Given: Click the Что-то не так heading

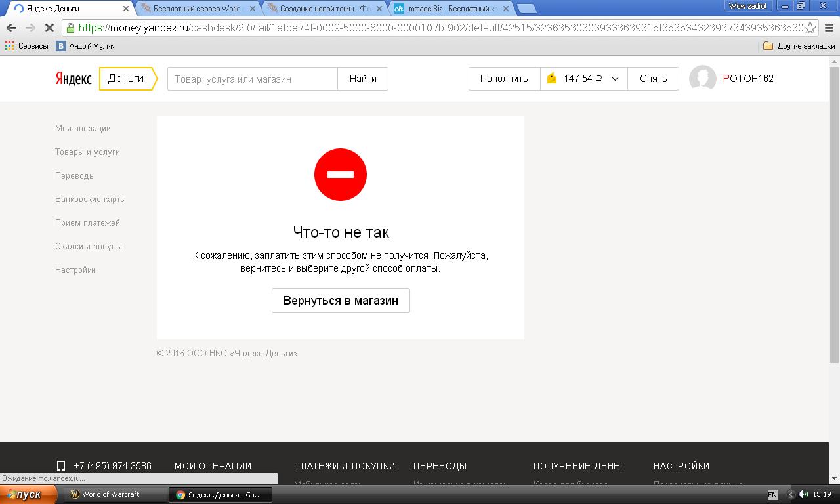Looking at the screenshot, I should pos(341,232).
